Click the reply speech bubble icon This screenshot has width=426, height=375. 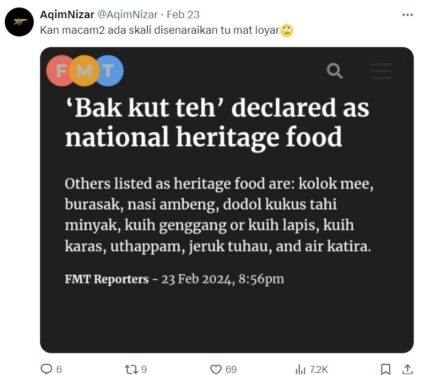click(x=46, y=369)
